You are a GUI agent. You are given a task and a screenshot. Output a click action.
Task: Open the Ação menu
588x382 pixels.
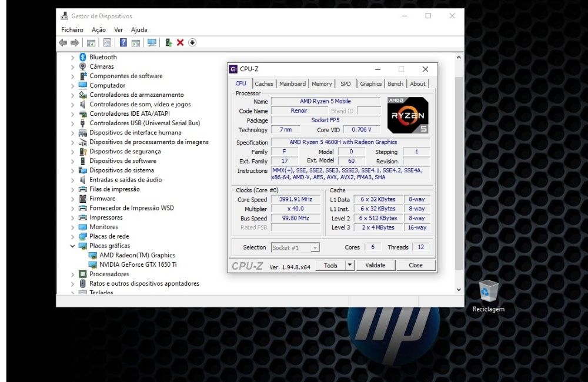(99, 29)
